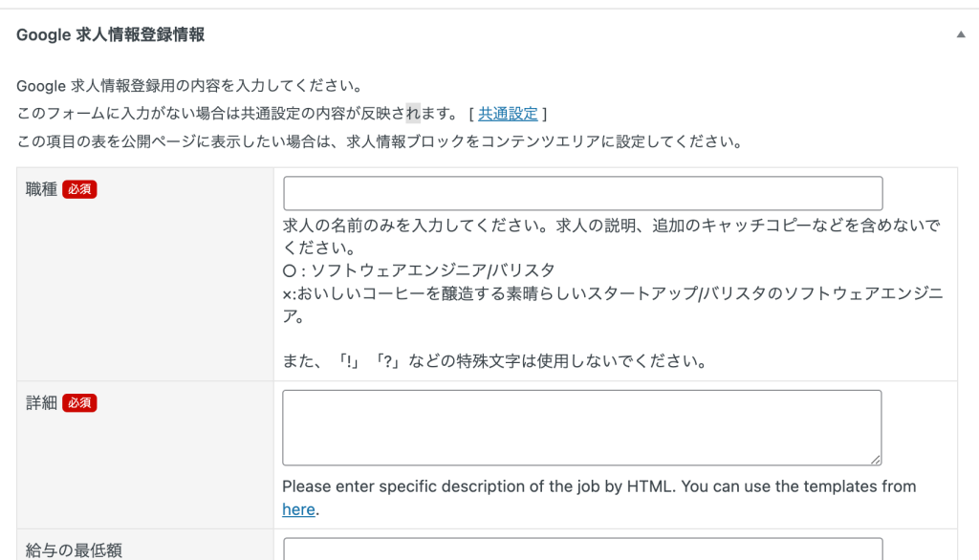
Task: Open the "here" templates link
Action: click(298, 509)
